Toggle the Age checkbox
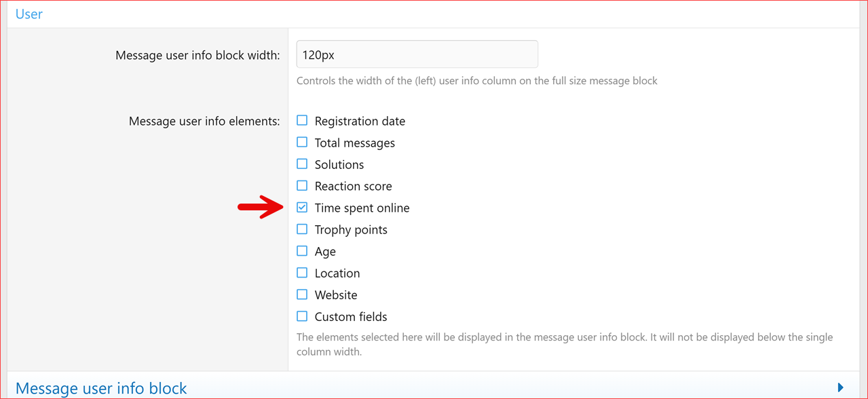Viewport: 868px width, 399px height. tap(302, 251)
